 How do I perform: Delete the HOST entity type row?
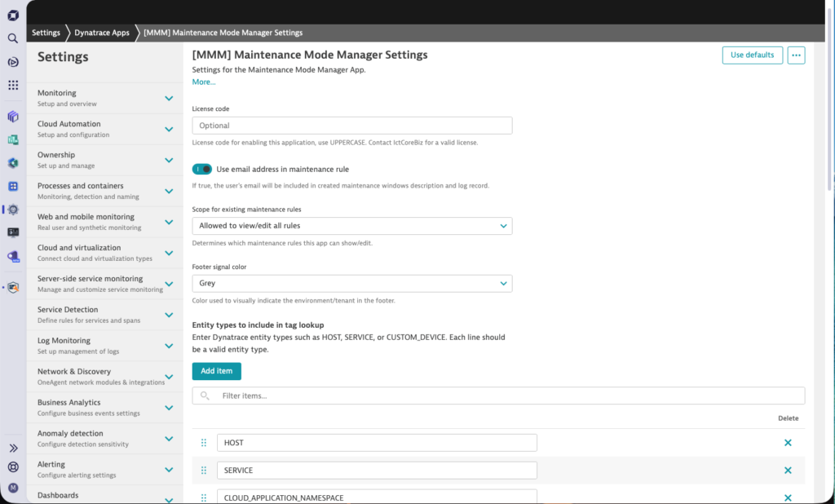point(788,443)
